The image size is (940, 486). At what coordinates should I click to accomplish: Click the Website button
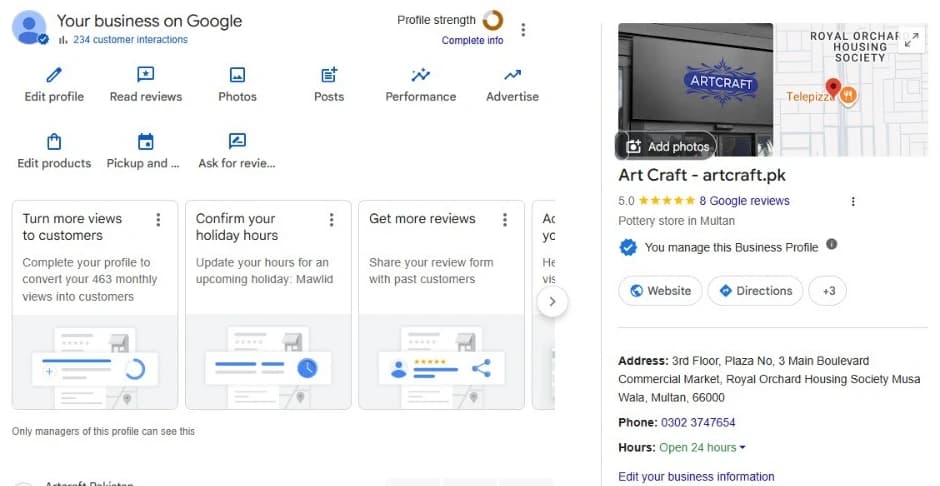(x=660, y=291)
